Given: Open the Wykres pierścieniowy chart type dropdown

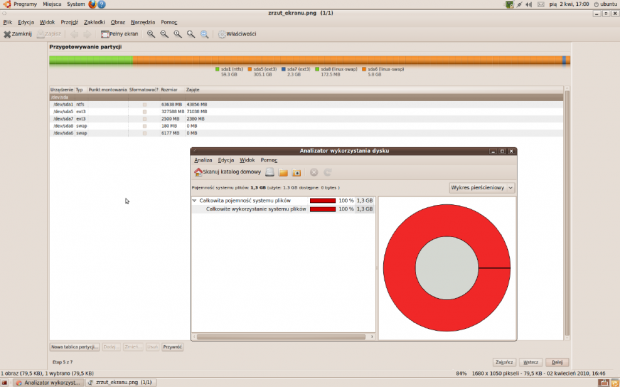Looking at the screenshot, I should (x=482, y=188).
